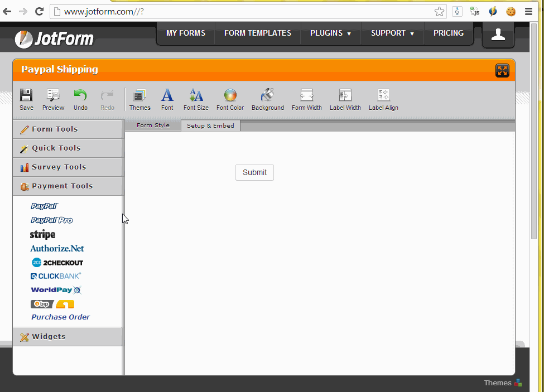Image resolution: width=544 pixels, height=392 pixels.
Task: Choose the Font tool
Action: pyautogui.click(x=167, y=96)
